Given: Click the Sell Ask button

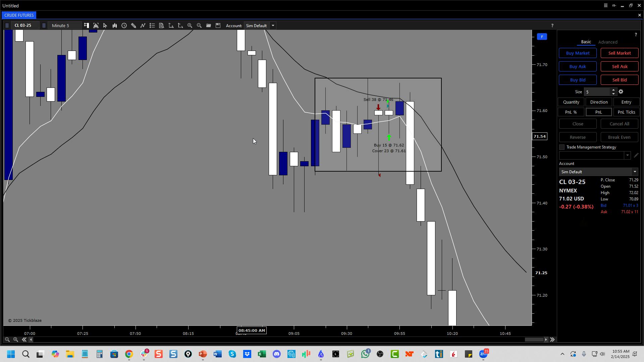Looking at the screenshot, I should click(x=619, y=67).
